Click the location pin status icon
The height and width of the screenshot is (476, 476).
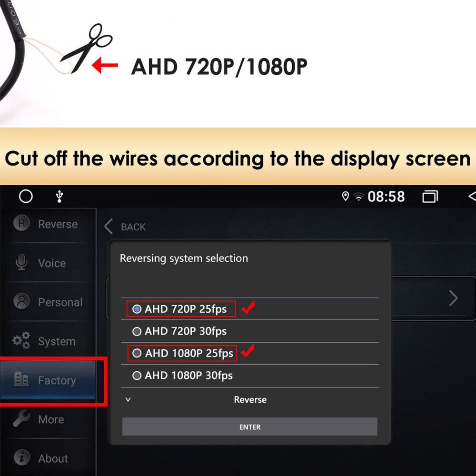(x=345, y=197)
